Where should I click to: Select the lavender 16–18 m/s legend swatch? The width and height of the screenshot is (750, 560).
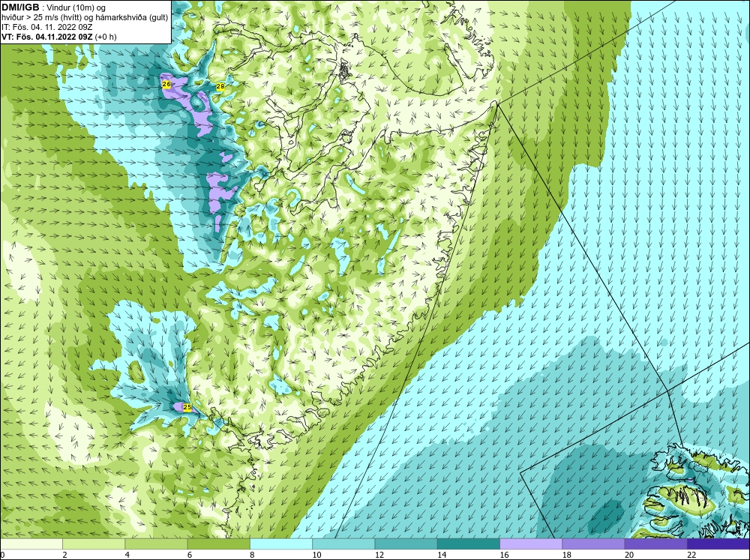[531, 544]
